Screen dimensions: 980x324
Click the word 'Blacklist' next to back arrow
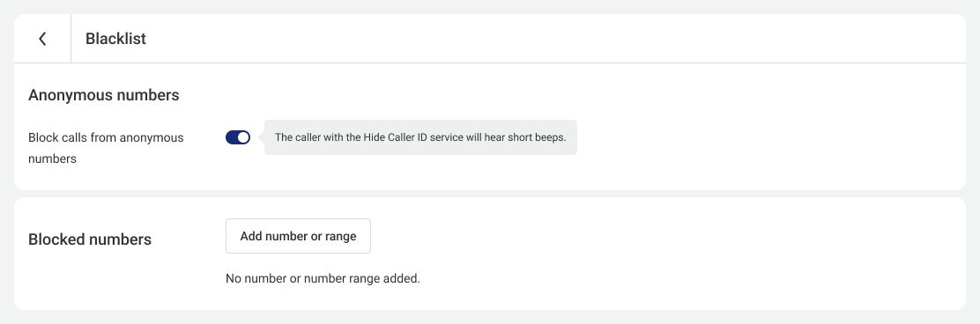(x=115, y=39)
